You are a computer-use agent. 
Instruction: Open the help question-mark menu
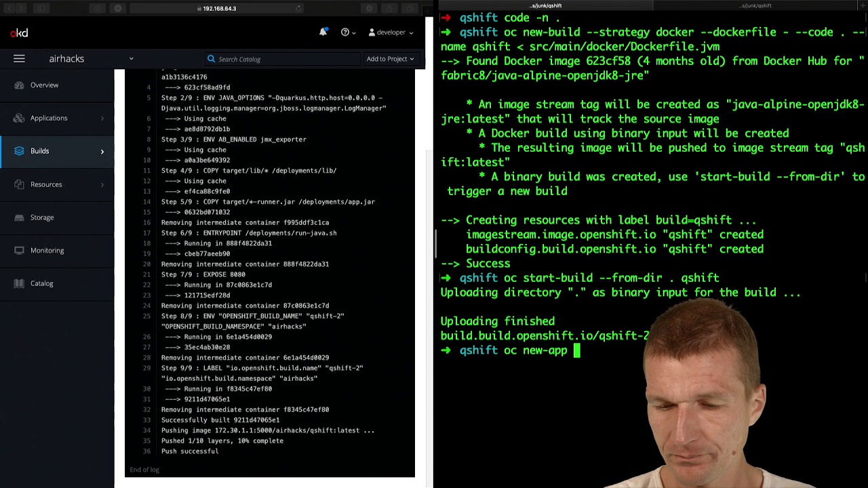pos(348,33)
